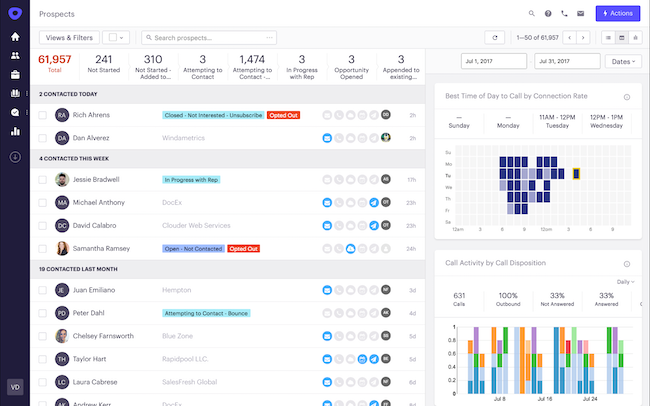Open the Daily interval dropdown
Viewport: 650px width, 406px height.
pyautogui.click(x=626, y=282)
